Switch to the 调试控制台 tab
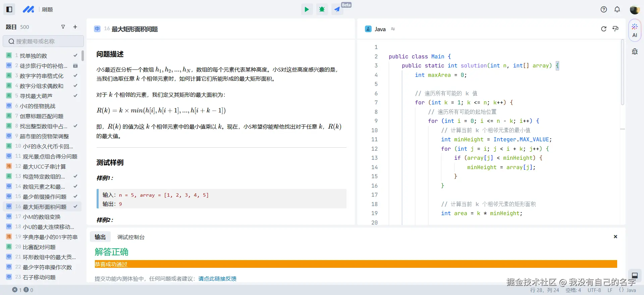644x295 pixels. pos(131,237)
